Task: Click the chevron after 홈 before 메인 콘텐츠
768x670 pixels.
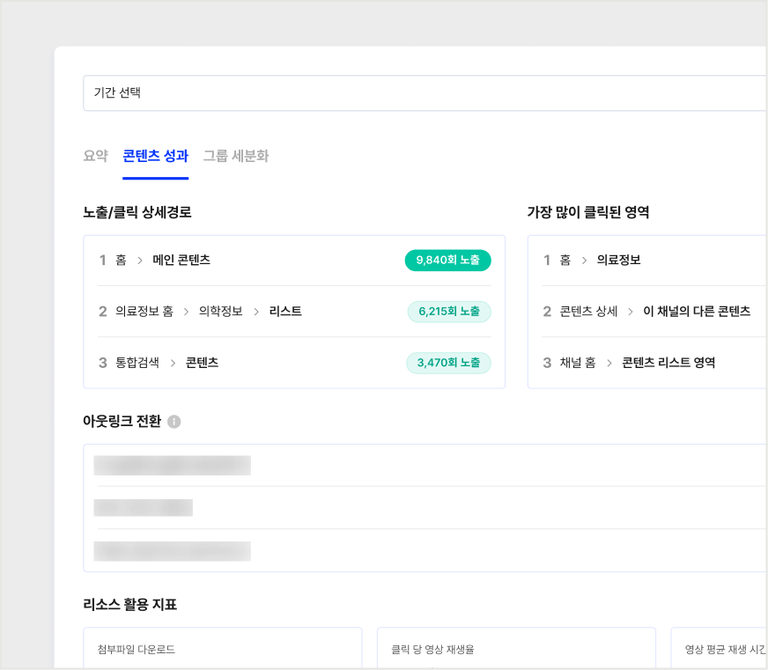Action: tap(140, 261)
